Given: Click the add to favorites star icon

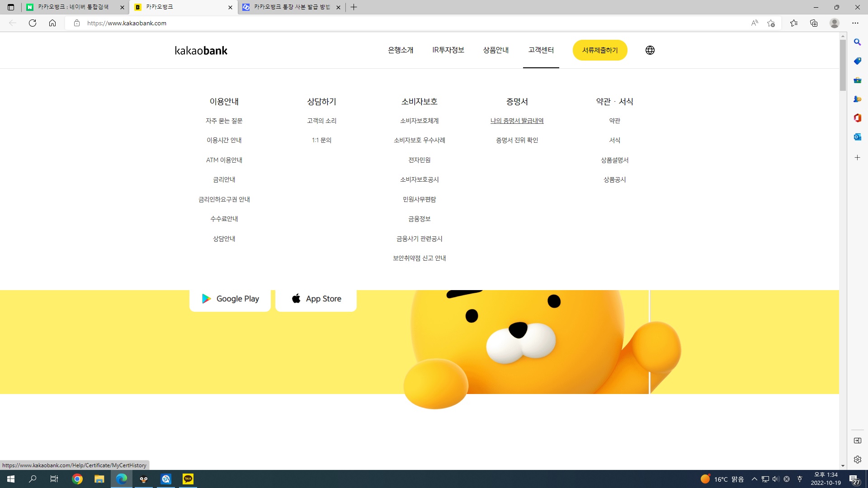Looking at the screenshot, I should click(771, 23).
